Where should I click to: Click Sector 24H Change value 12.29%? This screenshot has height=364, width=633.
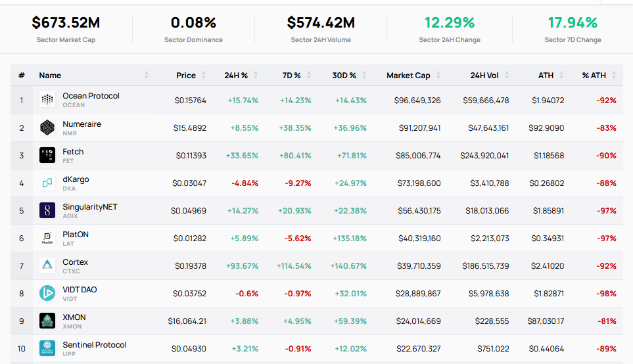click(450, 22)
